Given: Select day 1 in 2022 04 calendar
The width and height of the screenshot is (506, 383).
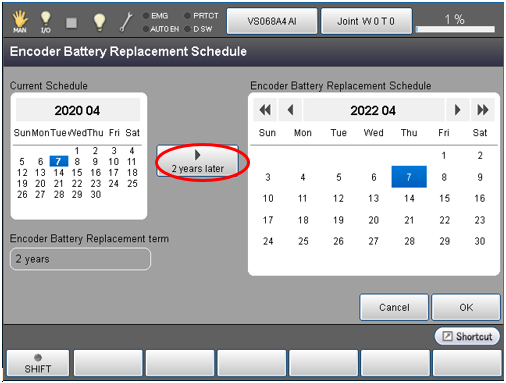Looking at the screenshot, I should click(x=444, y=155).
